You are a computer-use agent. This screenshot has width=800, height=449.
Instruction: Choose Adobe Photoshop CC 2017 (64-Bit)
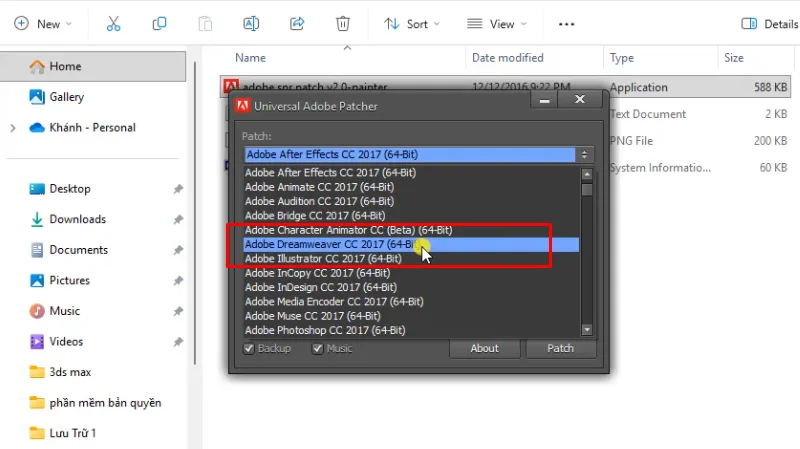pyautogui.click(x=412, y=330)
